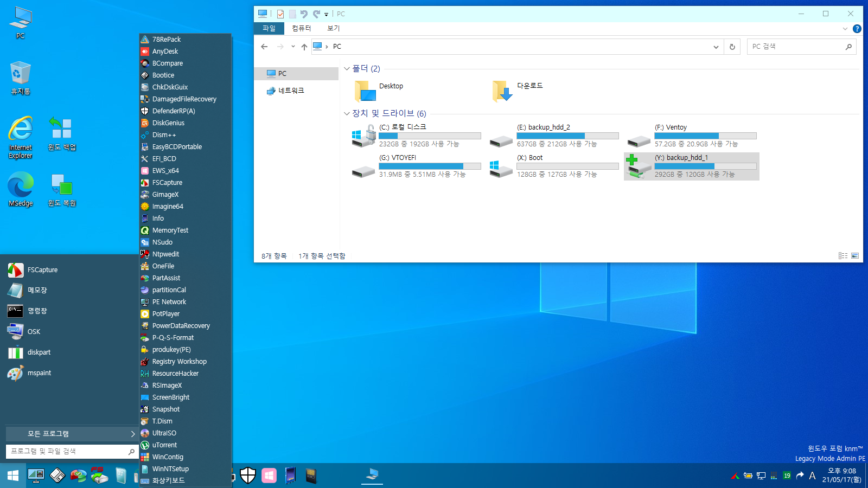Switch to details view layout
Screen dimensions: 868x488
(843, 256)
